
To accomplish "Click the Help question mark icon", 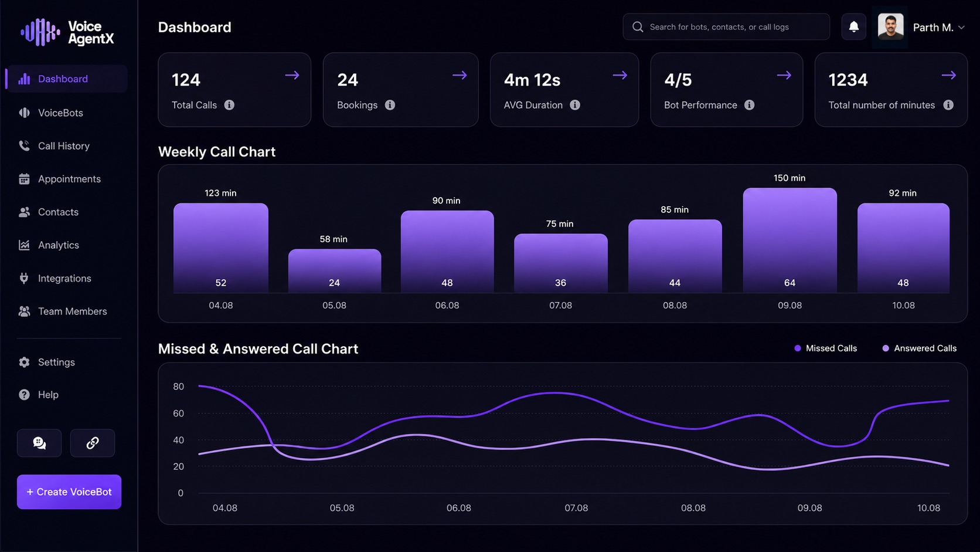I will [x=24, y=395].
